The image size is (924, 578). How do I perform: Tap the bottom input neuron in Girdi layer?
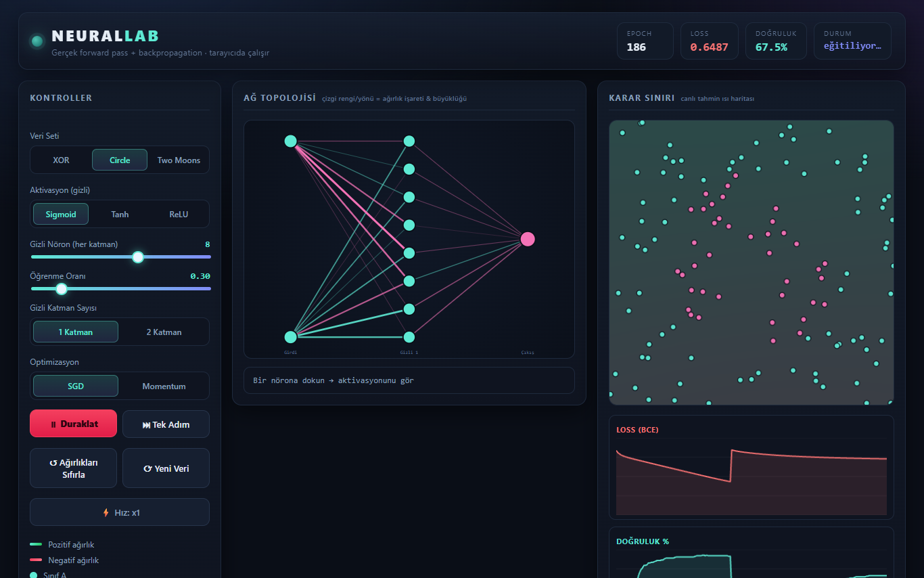[x=291, y=337]
